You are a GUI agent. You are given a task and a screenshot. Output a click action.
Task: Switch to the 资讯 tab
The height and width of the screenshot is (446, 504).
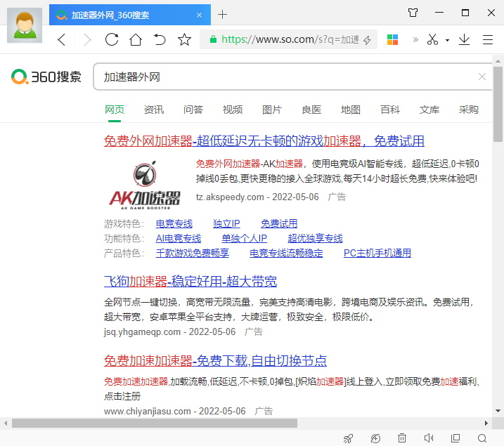coord(154,110)
